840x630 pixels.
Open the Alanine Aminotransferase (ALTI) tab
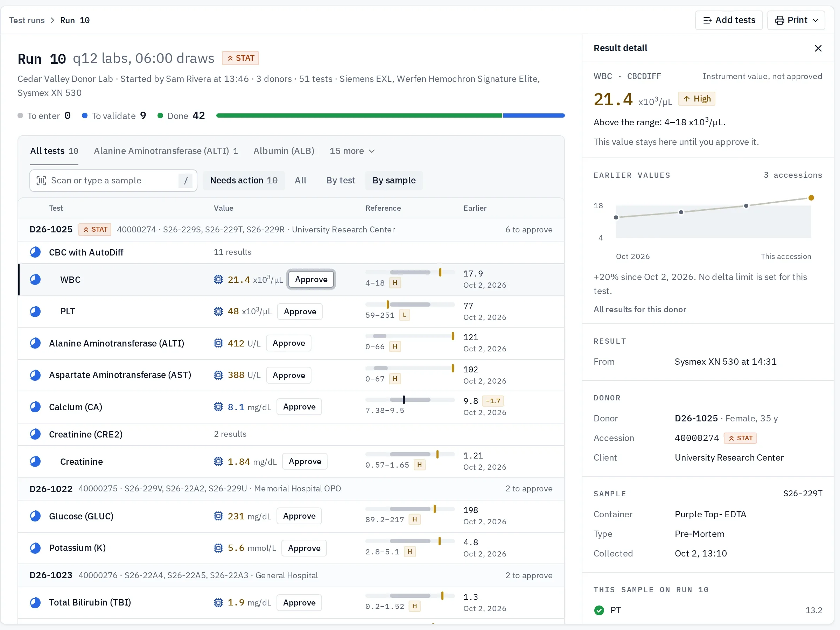pos(166,151)
